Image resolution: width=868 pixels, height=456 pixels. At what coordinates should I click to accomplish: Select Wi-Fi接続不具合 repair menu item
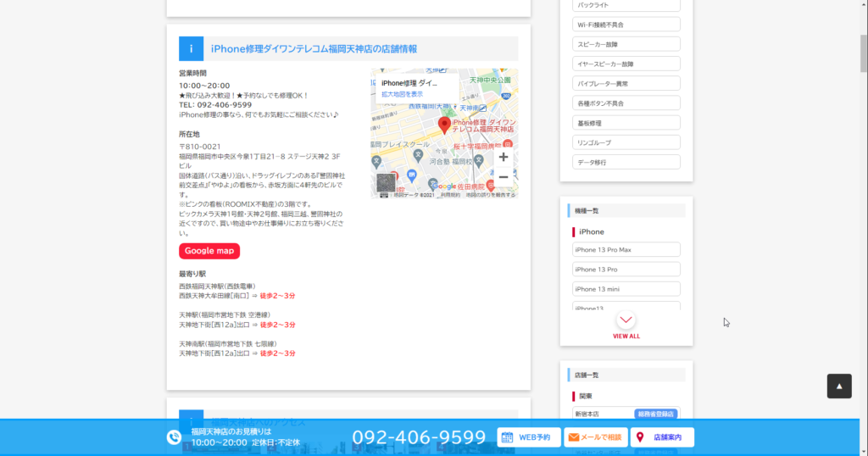(626, 25)
